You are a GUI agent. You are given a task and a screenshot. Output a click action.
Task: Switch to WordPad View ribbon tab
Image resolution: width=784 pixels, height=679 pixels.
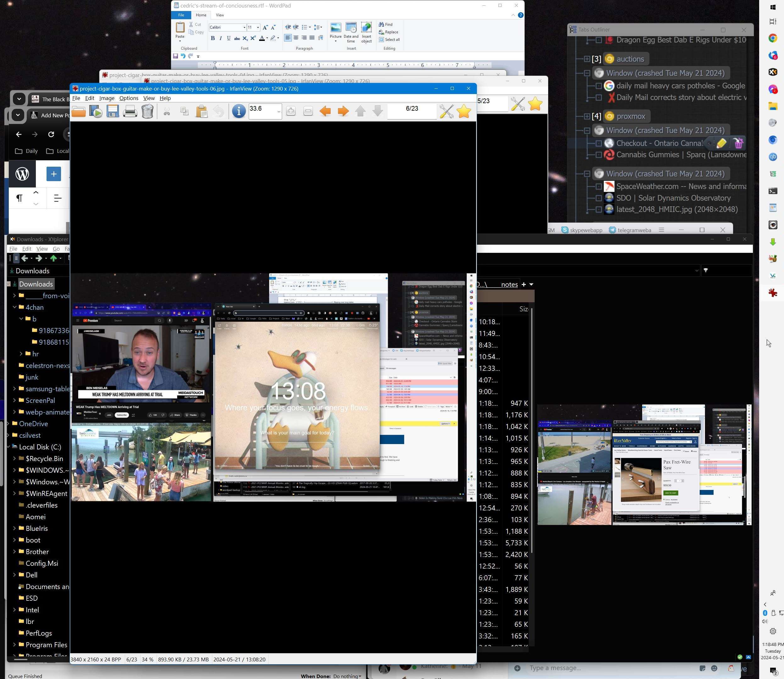(220, 15)
